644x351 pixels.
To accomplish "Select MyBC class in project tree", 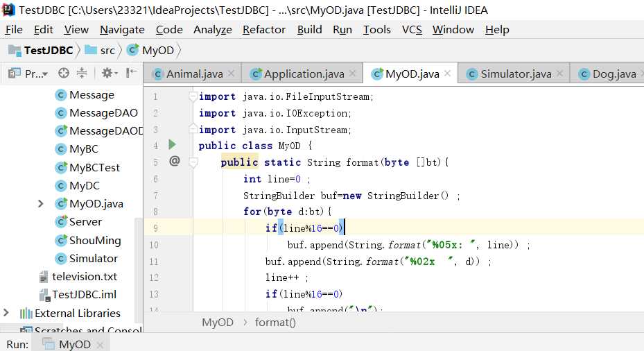I will pyautogui.click(x=77, y=148).
